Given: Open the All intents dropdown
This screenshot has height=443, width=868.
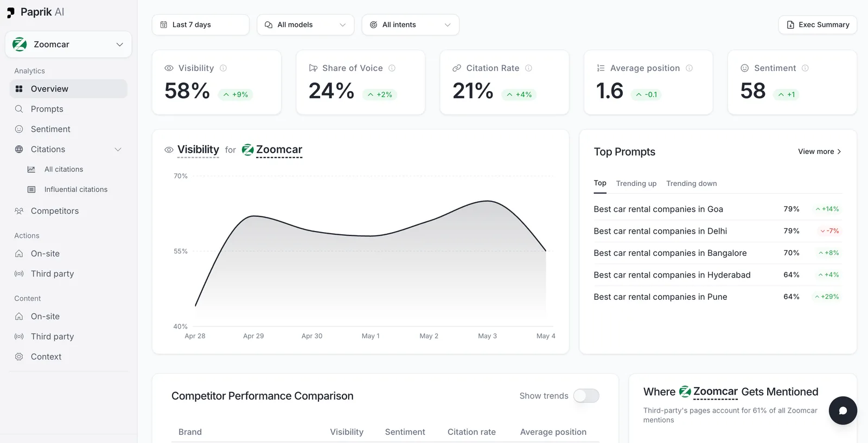Looking at the screenshot, I should [410, 25].
